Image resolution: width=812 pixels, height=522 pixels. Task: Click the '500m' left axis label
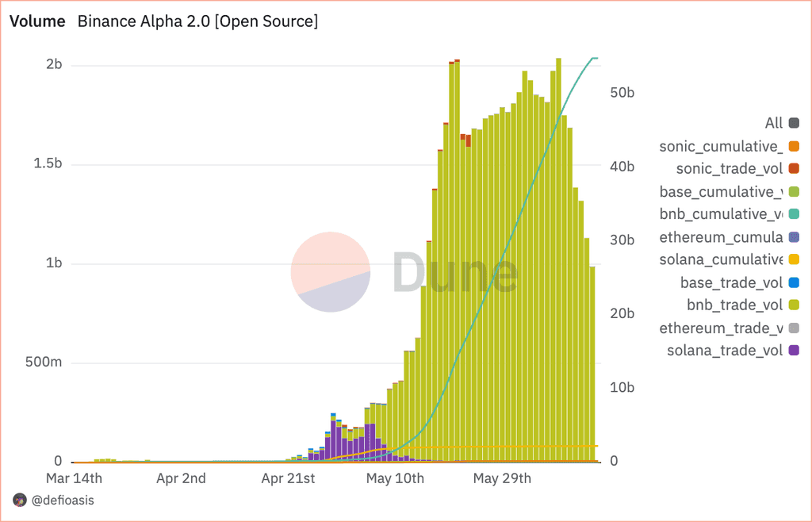click(44, 362)
